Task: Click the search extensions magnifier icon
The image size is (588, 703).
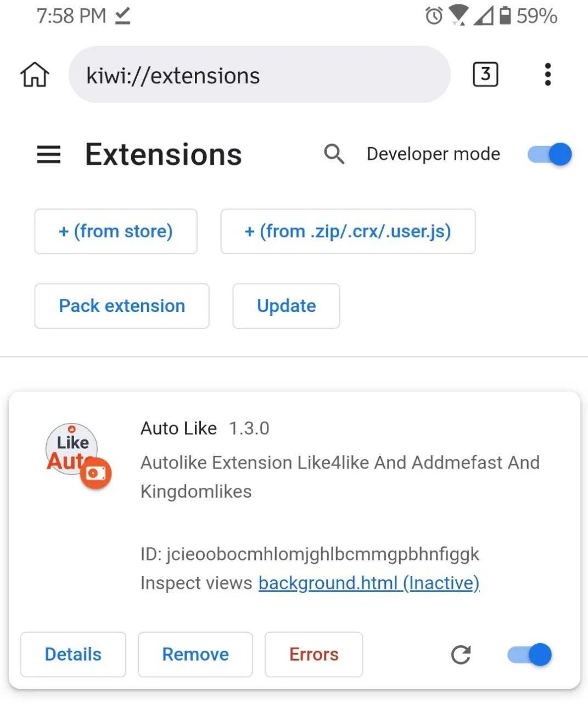Action: coord(334,154)
